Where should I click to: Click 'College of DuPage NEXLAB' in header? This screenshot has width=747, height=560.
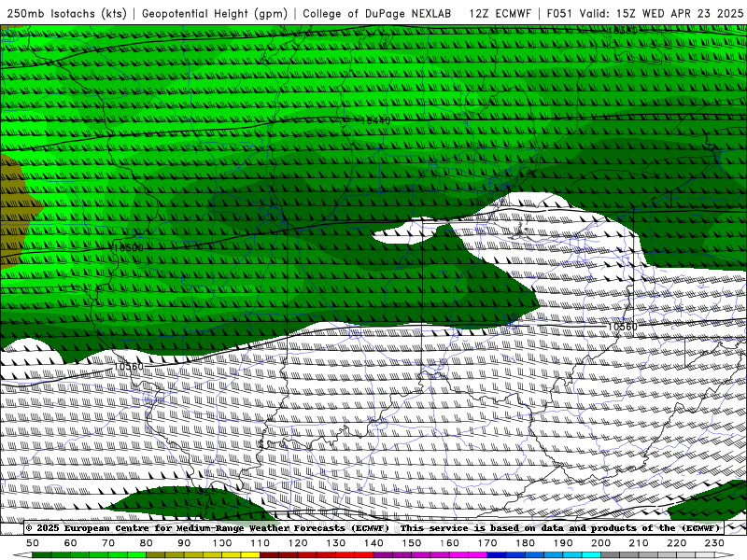(x=376, y=13)
